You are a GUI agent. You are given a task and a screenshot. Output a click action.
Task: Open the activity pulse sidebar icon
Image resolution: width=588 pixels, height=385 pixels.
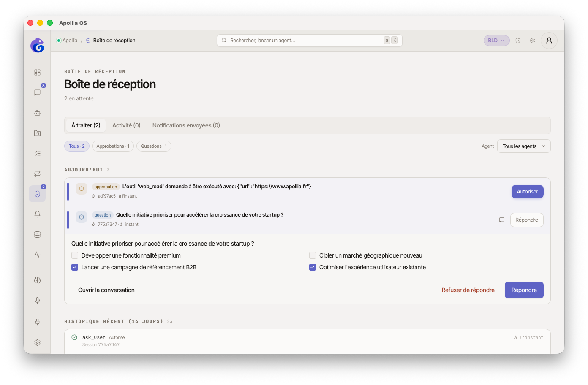coord(37,255)
